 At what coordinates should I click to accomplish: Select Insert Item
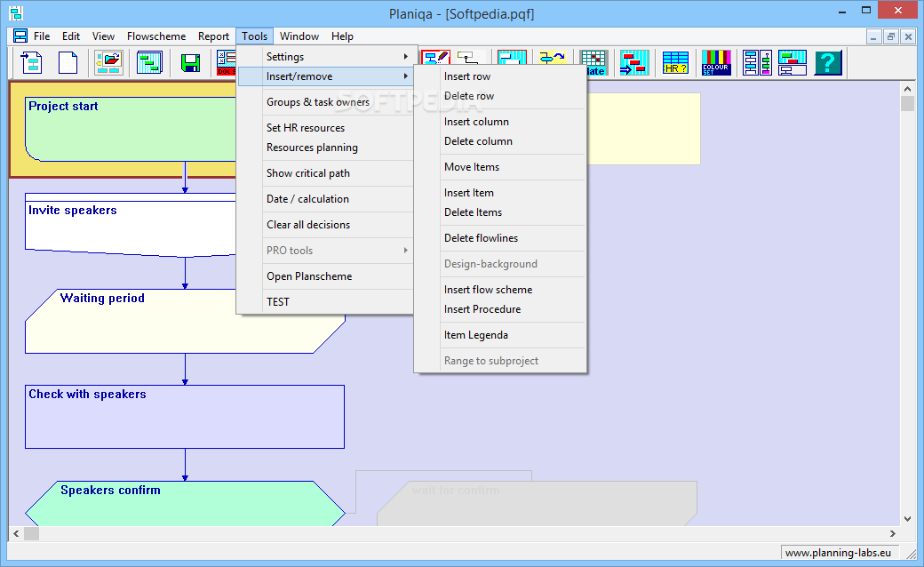pos(501,193)
